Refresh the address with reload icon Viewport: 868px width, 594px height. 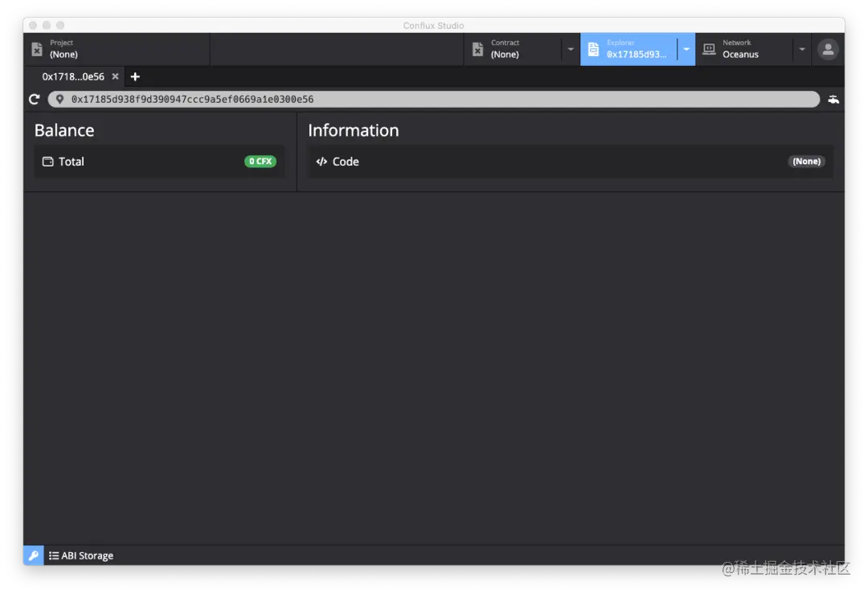click(35, 99)
